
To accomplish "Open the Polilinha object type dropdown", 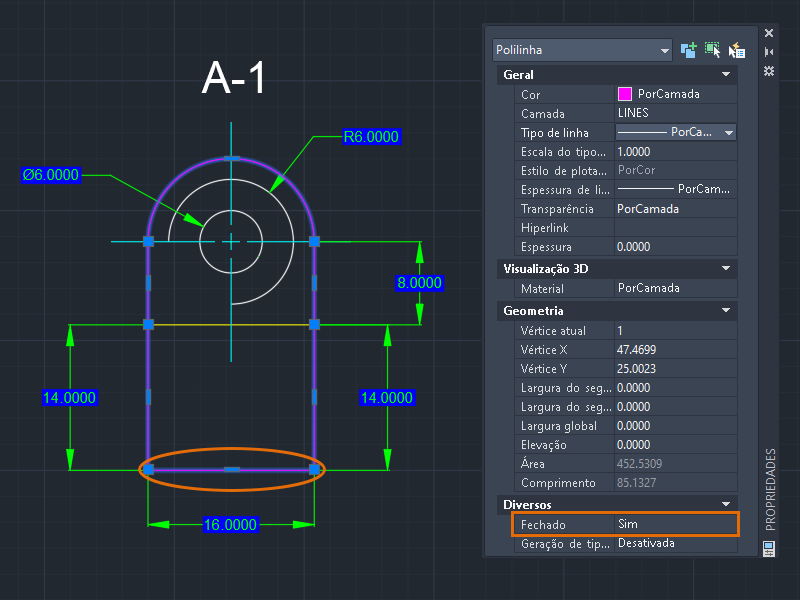I will (665, 50).
